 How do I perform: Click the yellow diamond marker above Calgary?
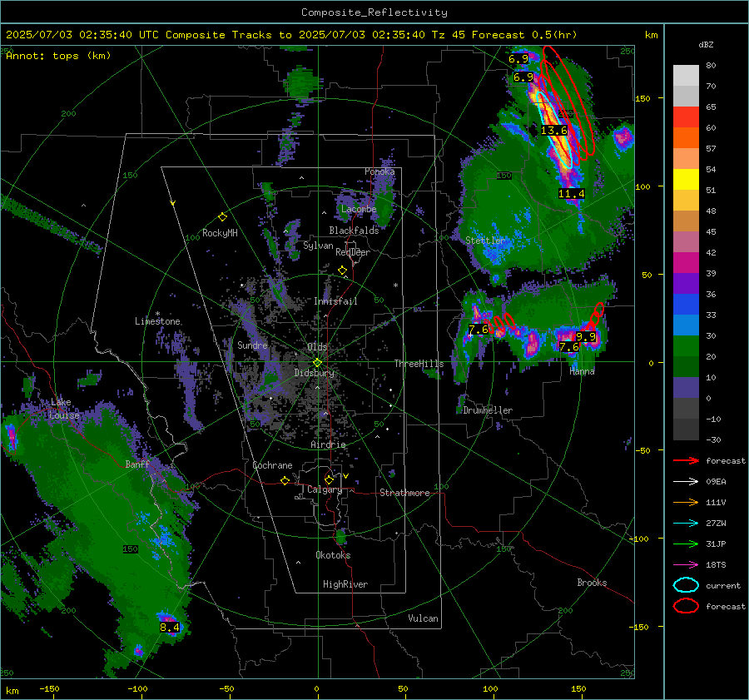coord(329,479)
